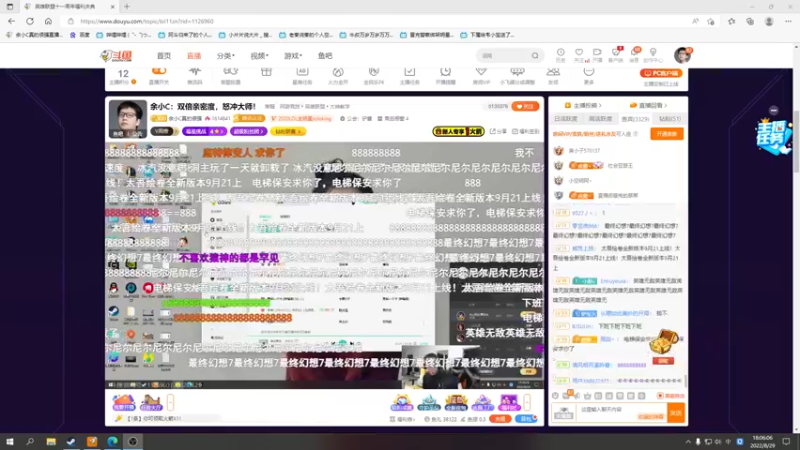Switch to the 周活跃度 tab
The image size is (800, 450).
(600, 118)
